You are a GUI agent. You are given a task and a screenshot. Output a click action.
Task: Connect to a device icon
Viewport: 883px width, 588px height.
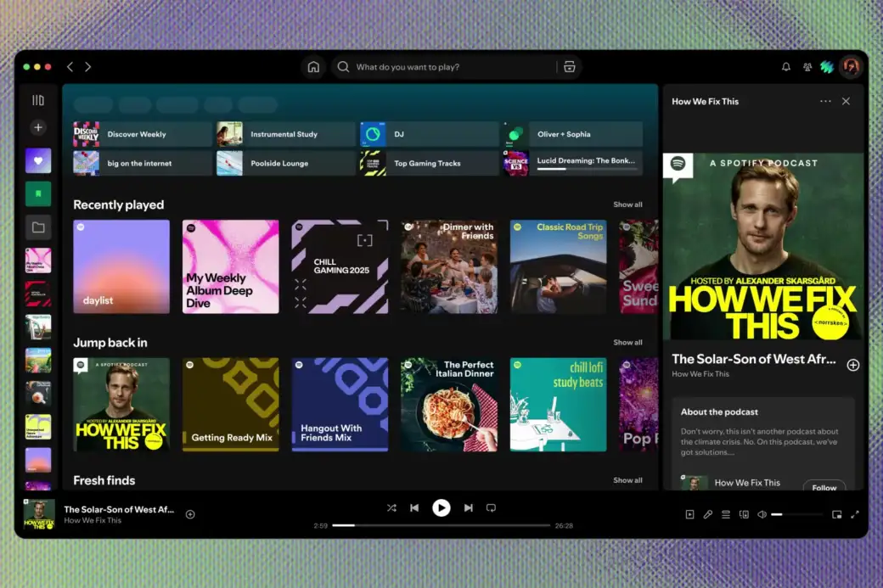coord(744,514)
